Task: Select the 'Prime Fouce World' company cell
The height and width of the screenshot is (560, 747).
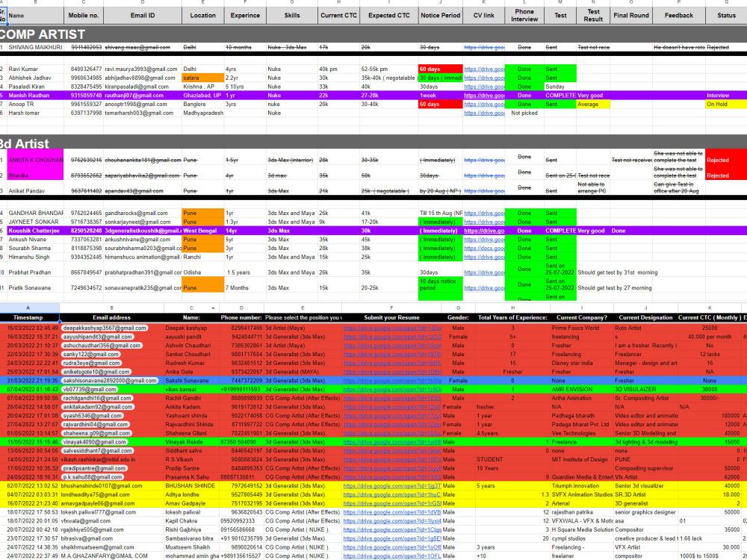Action: click(x=582, y=328)
